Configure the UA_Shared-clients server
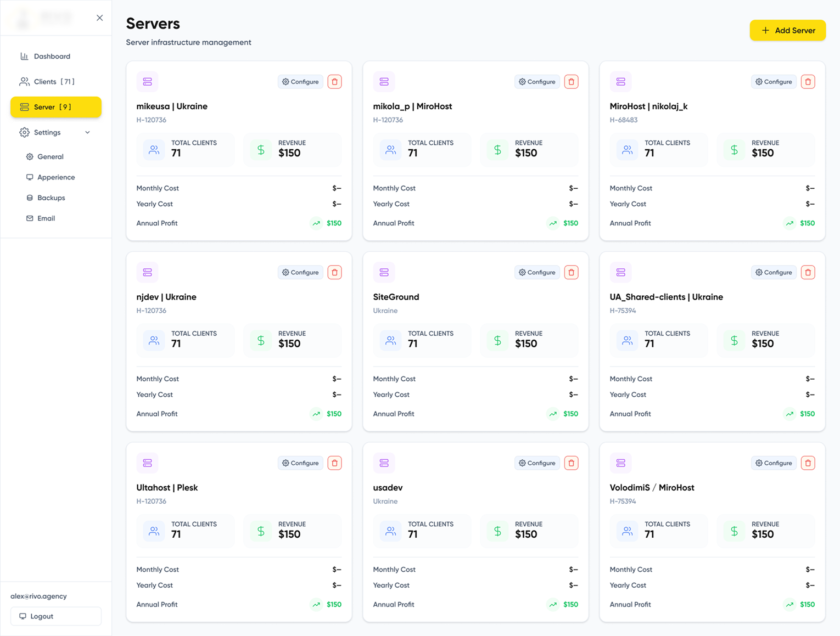This screenshot has width=840, height=636. (774, 272)
